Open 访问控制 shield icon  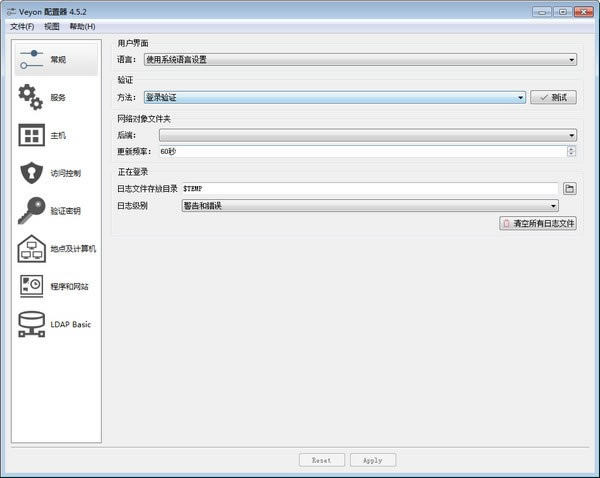click(31, 173)
